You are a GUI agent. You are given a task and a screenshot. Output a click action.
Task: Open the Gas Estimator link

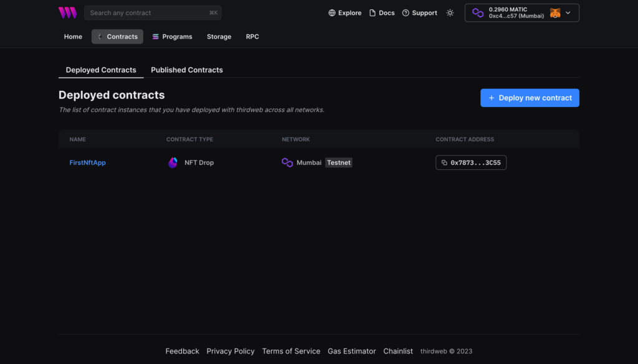tap(351, 351)
